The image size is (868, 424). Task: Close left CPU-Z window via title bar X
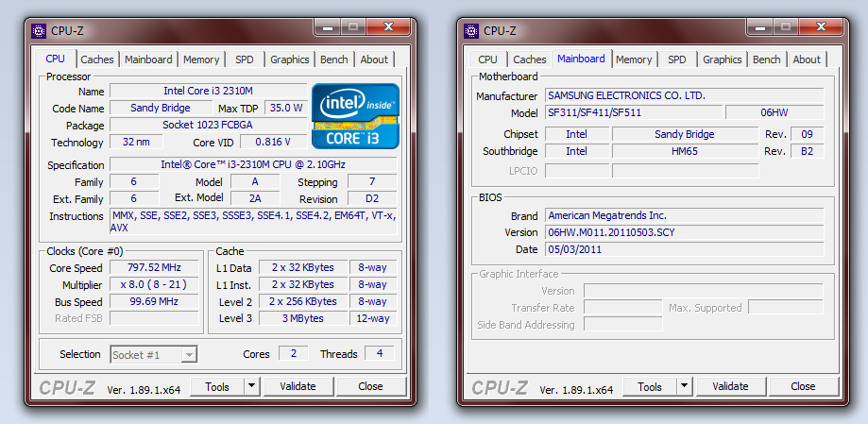[x=388, y=26]
